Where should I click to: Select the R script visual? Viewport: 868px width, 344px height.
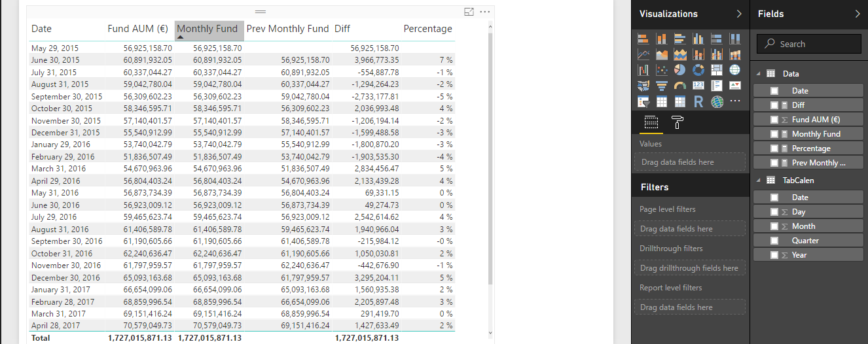[698, 101]
